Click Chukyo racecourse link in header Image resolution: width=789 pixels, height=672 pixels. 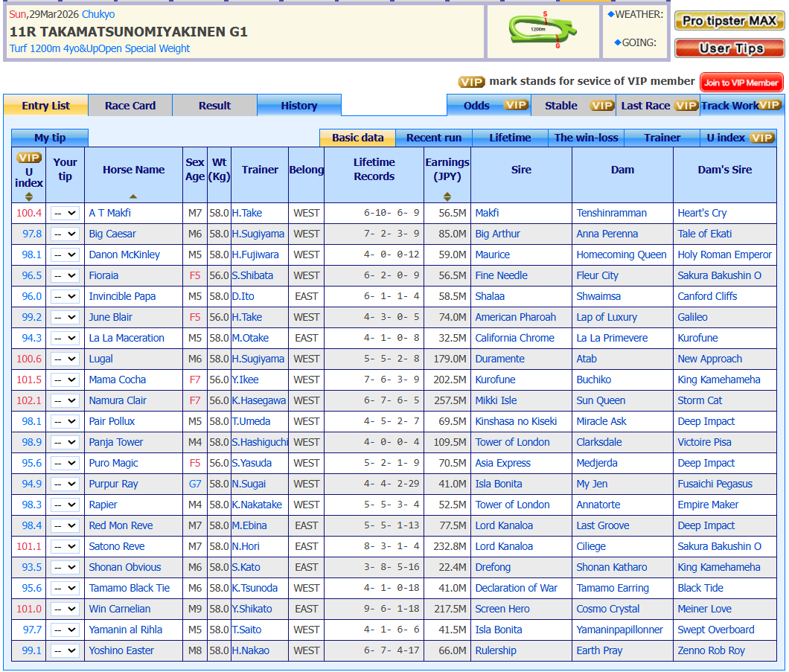click(98, 15)
